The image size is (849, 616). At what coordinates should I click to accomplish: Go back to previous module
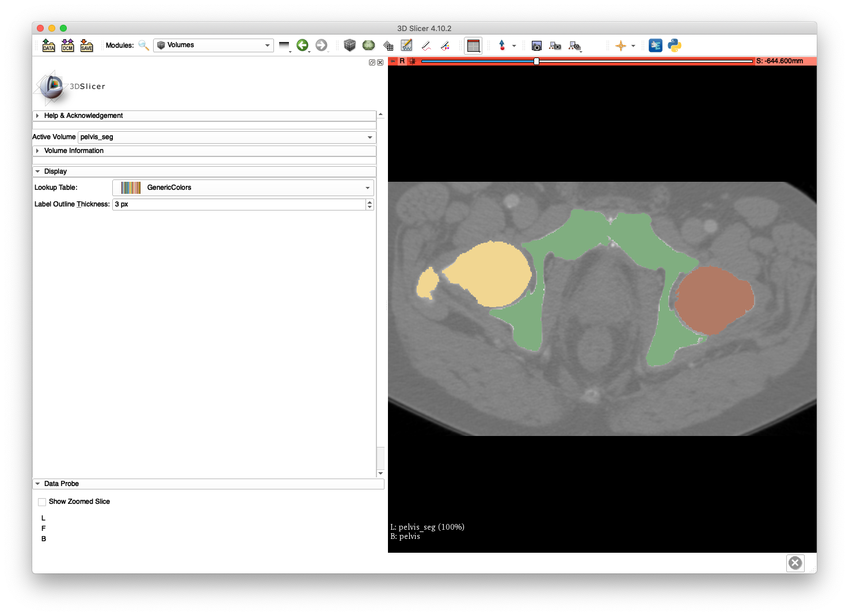click(303, 45)
